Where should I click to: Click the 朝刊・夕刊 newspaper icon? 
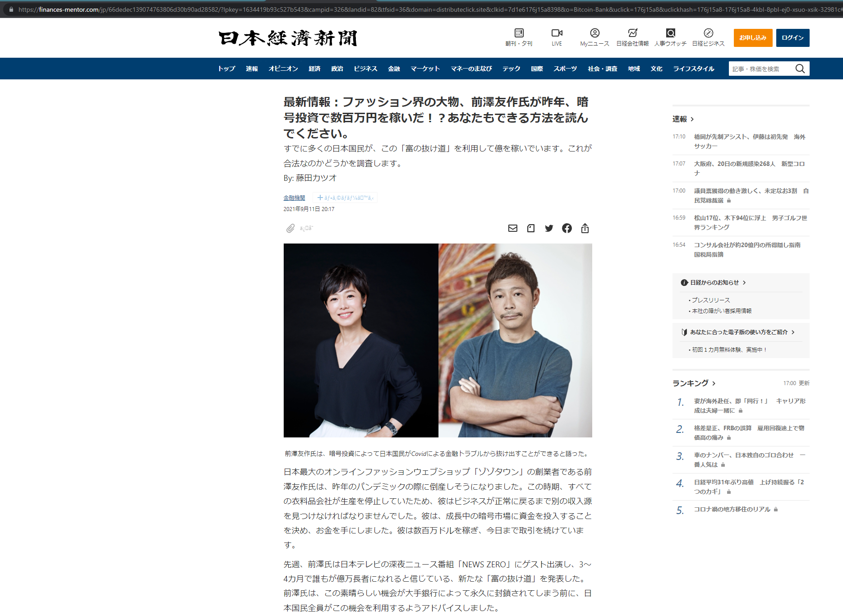click(519, 33)
